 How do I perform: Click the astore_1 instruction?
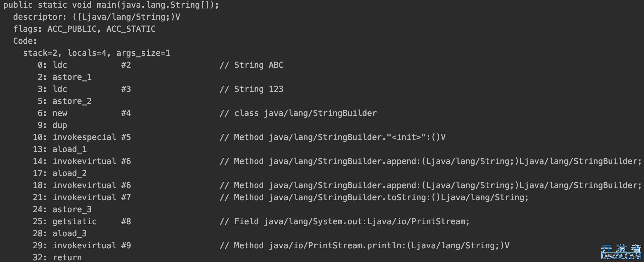pyautogui.click(x=72, y=77)
